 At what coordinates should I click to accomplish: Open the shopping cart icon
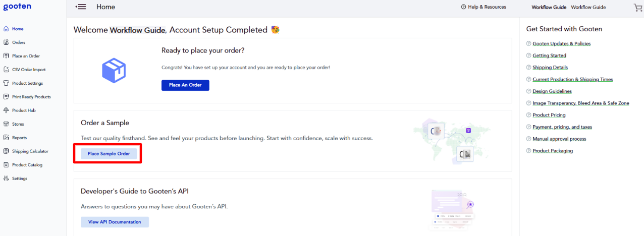click(638, 7)
